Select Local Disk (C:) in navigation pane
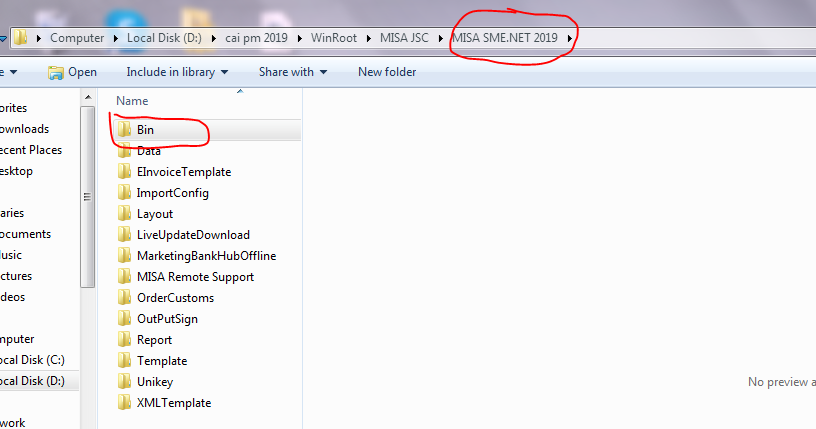 pyautogui.click(x=32, y=360)
